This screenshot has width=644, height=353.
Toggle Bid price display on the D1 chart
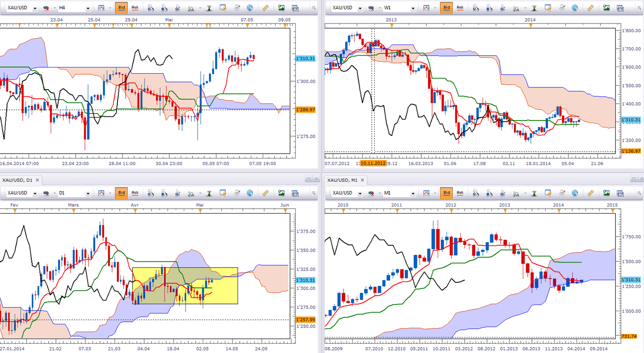[121, 193]
